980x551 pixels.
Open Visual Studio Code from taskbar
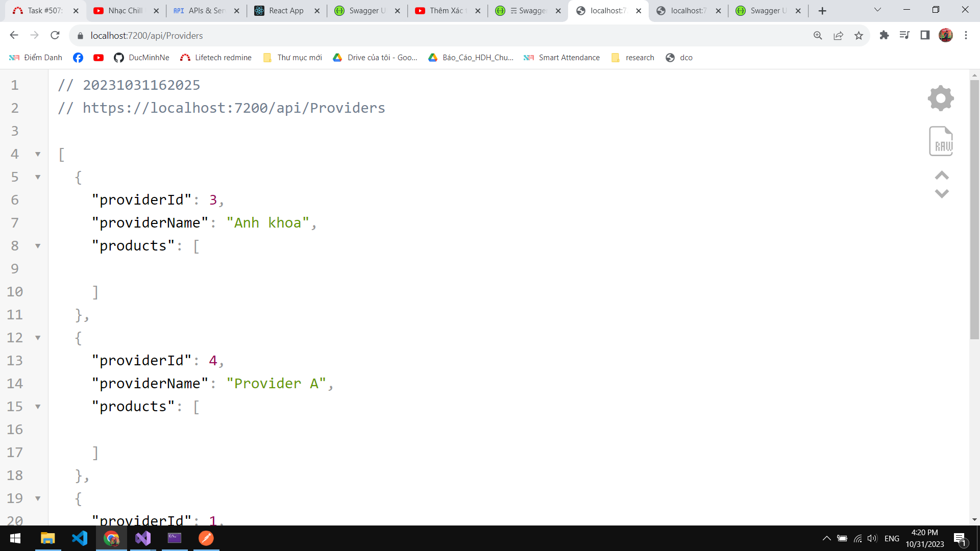tap(80, 538)
